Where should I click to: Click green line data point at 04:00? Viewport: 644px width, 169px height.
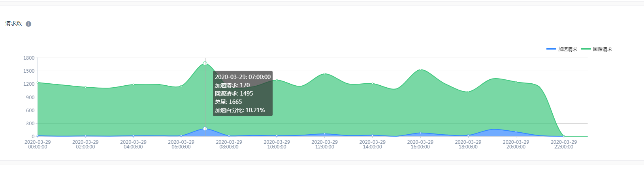133,84
